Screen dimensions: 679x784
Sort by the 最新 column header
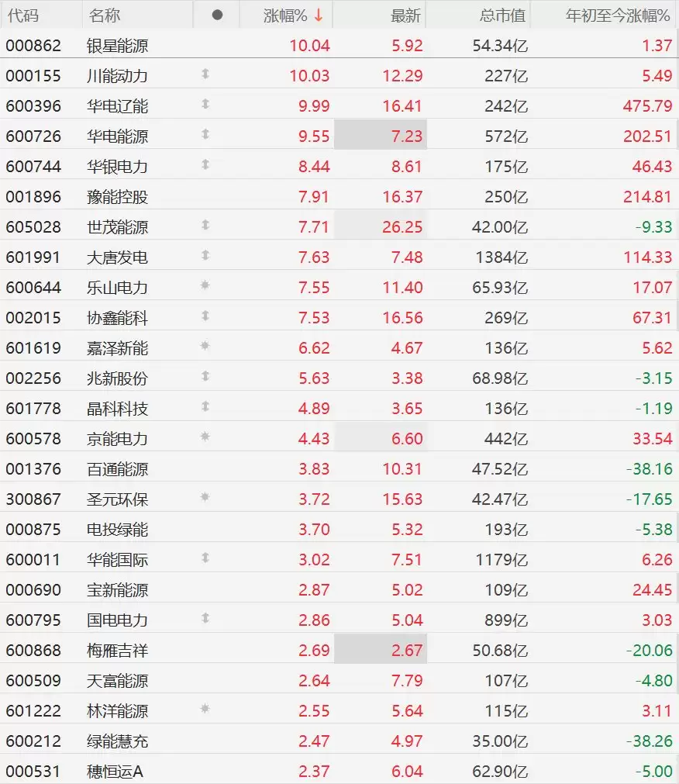click(405, 16)
